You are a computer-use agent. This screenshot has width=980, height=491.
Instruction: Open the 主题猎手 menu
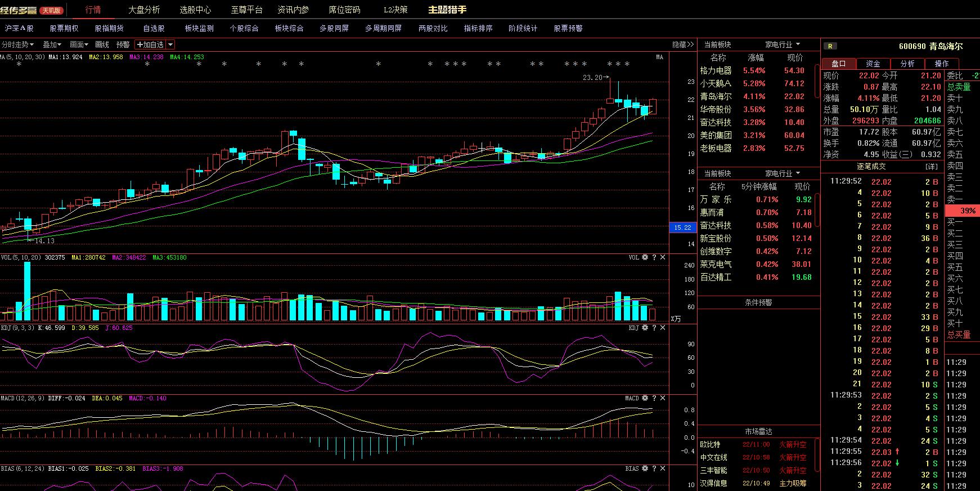447,10
